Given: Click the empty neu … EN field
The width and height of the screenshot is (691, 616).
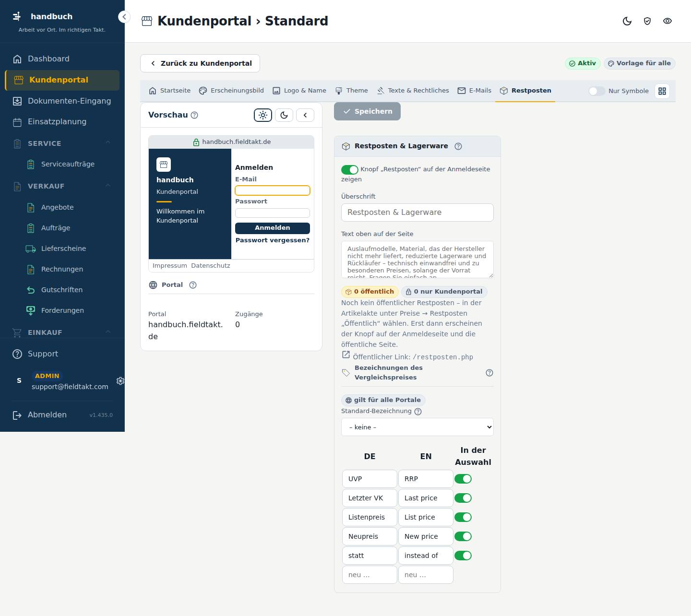Looking at the screenshot, I should click(426, 575).
